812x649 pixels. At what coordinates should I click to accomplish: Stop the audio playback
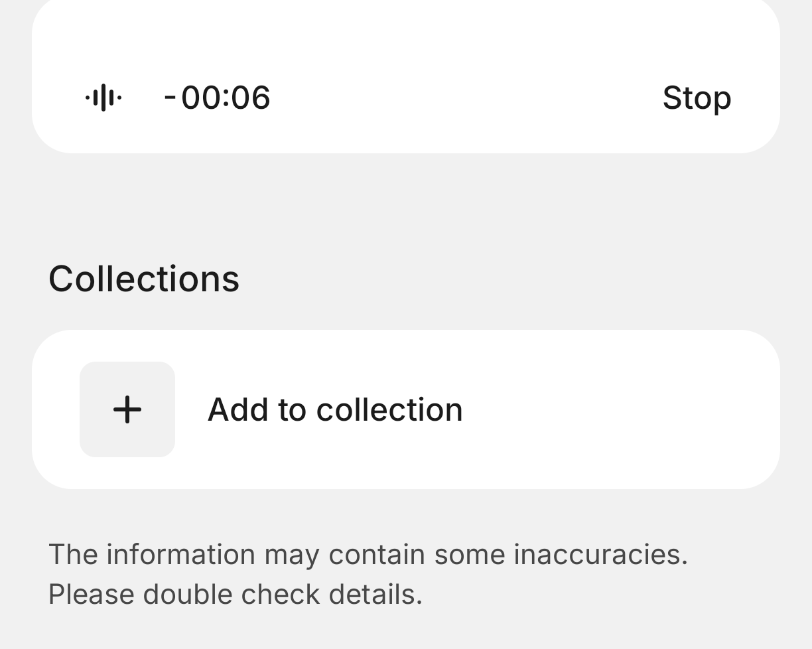697,98
